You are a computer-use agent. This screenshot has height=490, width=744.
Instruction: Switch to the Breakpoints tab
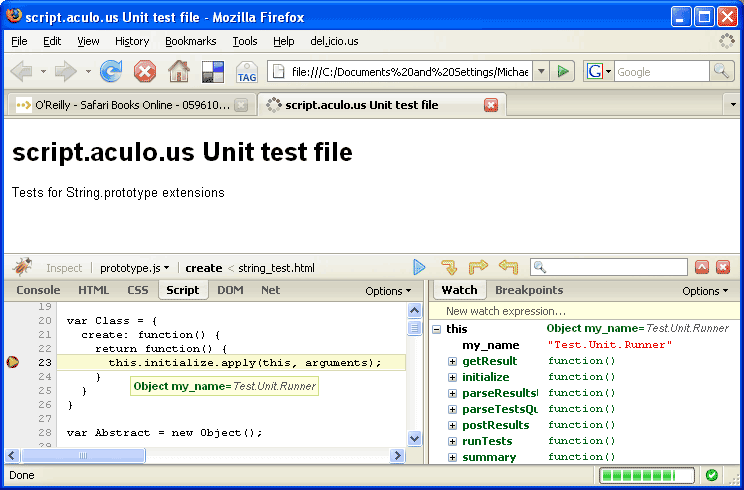(x=529, y=290)
